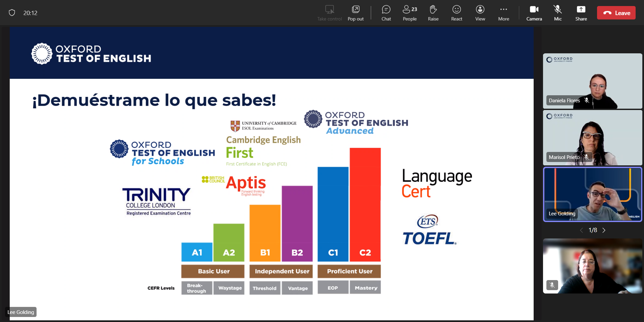Click the Threshold level box
This screenshot has height=322, width=644.
click(265, 288)
